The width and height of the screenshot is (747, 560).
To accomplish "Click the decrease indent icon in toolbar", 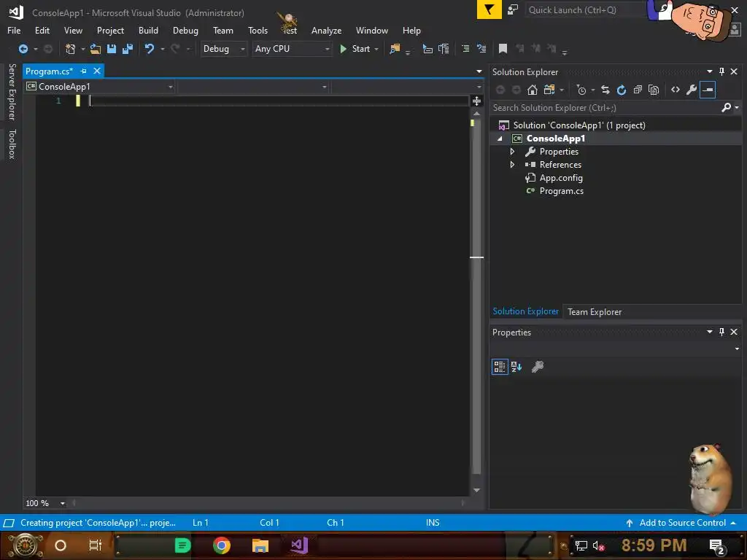I will [x=465, y=49].
